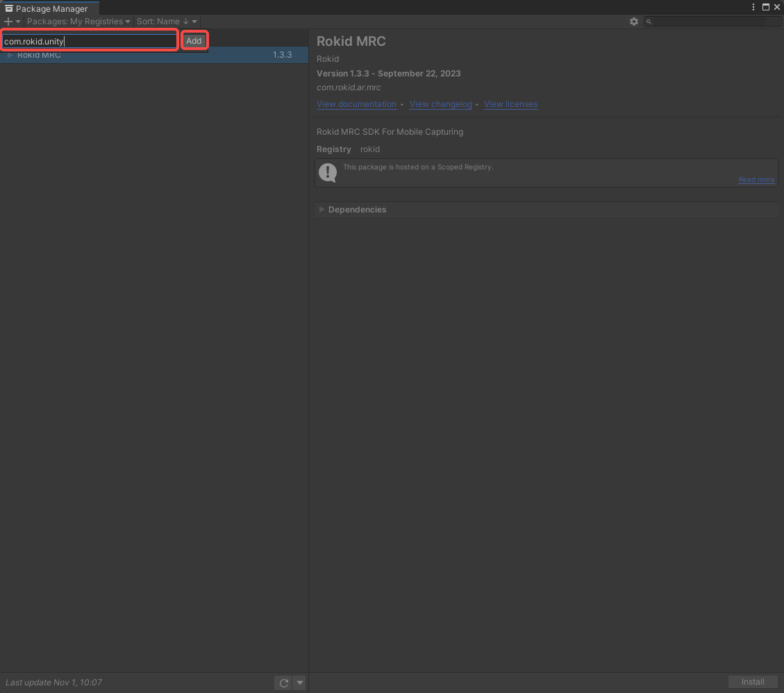Open the window kebab options menu

(x=753, y=7)
